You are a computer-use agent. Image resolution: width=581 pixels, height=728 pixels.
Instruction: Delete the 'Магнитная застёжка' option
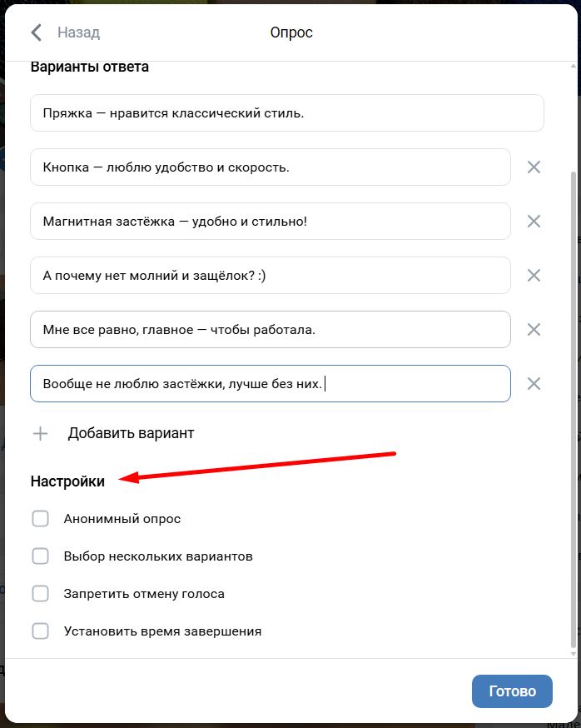[534, 221]
